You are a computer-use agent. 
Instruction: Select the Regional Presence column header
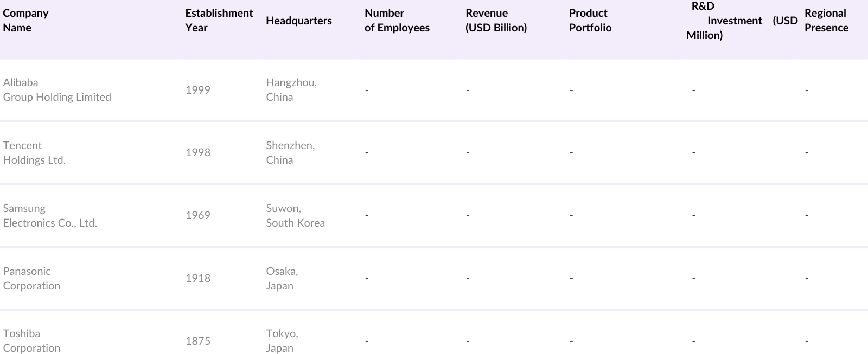(x=826, y=21)
